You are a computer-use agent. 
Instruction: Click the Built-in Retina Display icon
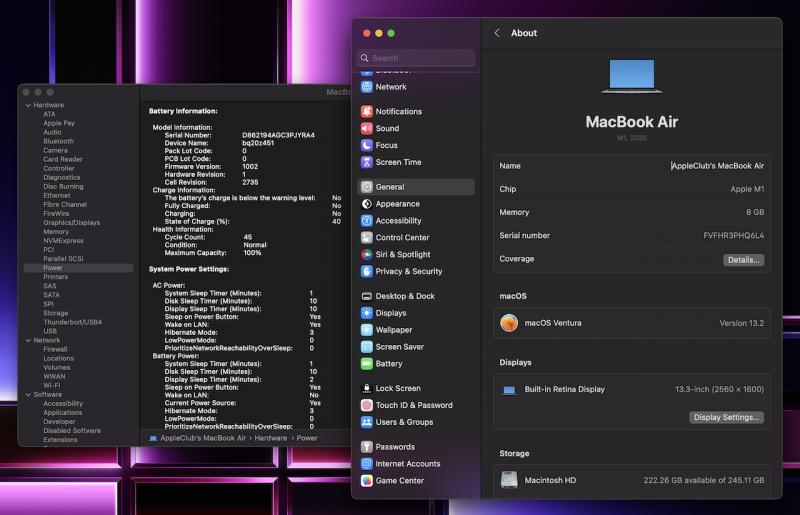tap(509, 390)
